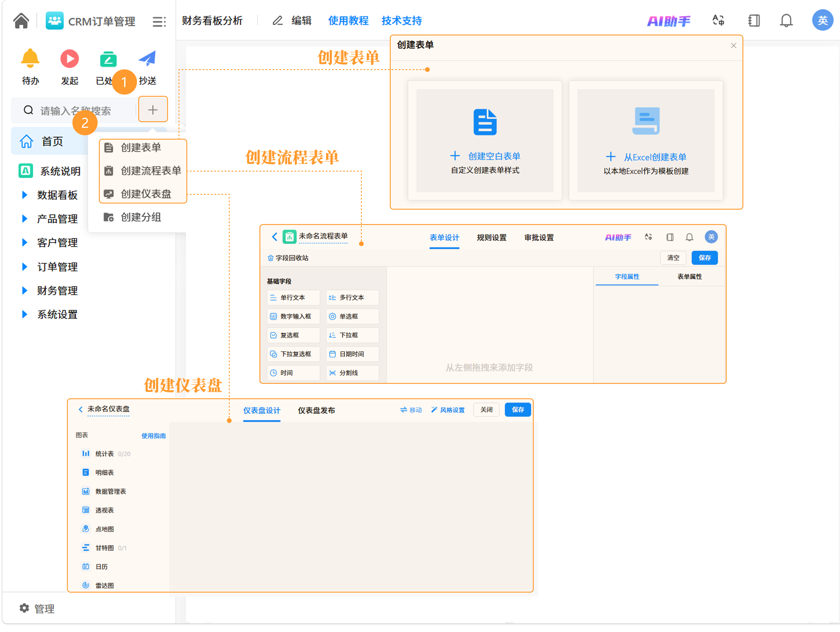Pick the 日期时间 field
The width and height of the screenshot is (840, 632).
tap(352, 354)
